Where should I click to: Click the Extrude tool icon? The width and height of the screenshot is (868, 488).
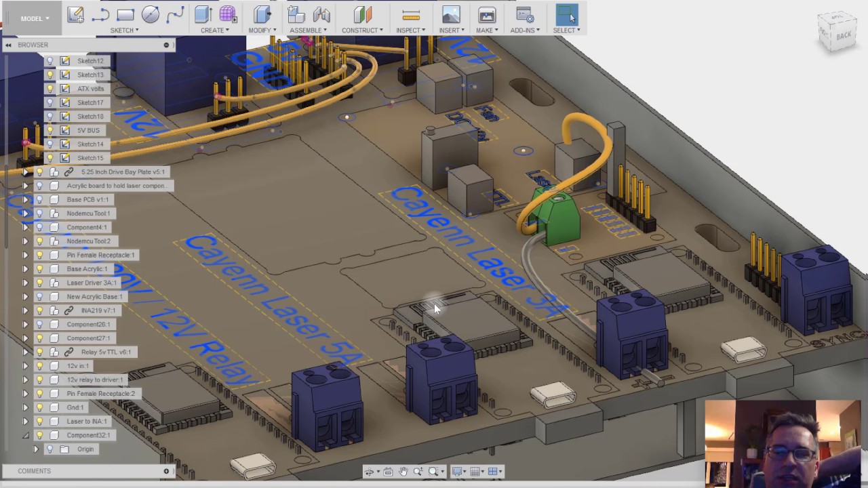point(203,14)
